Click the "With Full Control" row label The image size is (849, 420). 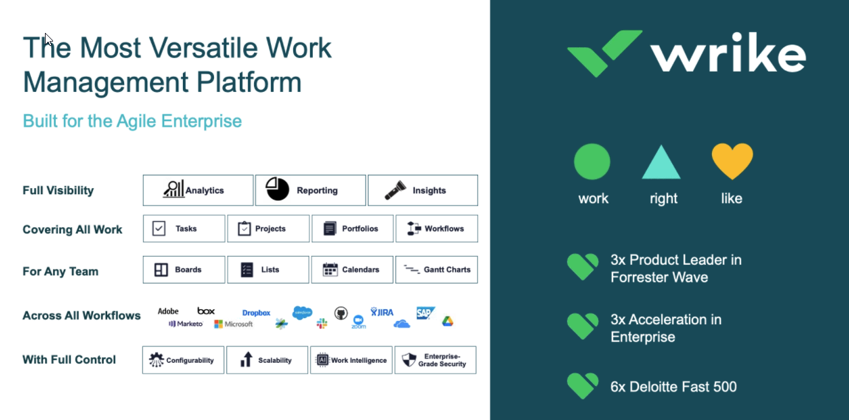click(x=69, y=359)
